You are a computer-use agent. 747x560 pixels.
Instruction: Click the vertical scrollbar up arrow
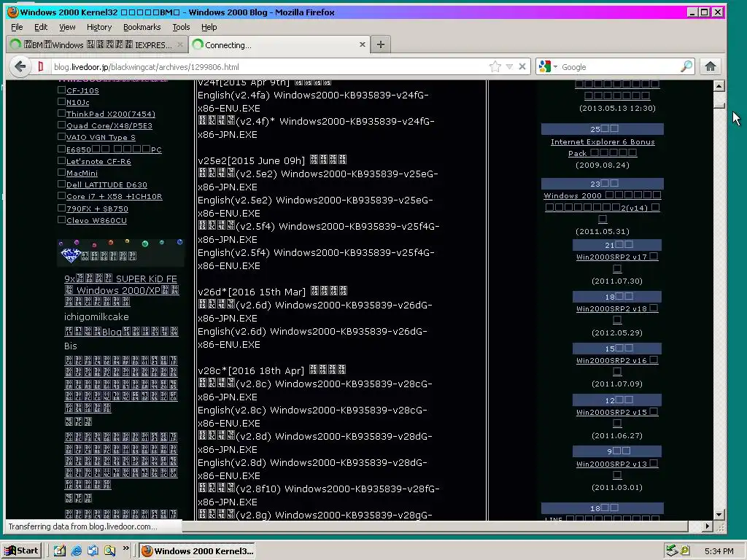click(x=719, y=86)
